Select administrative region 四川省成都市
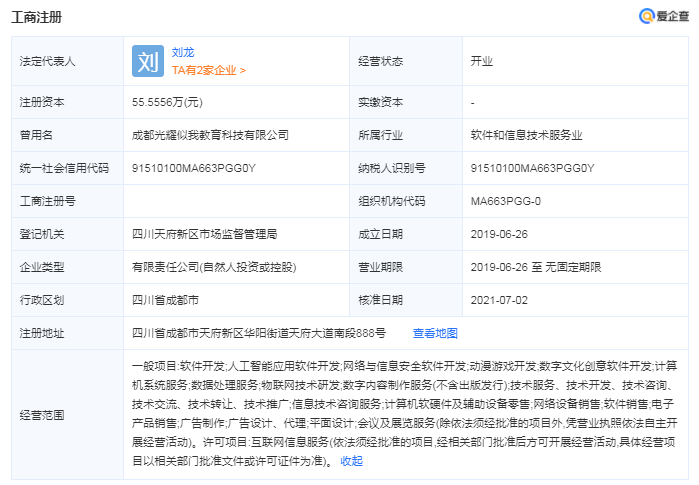699x485 pixels. tap(165, 300)
